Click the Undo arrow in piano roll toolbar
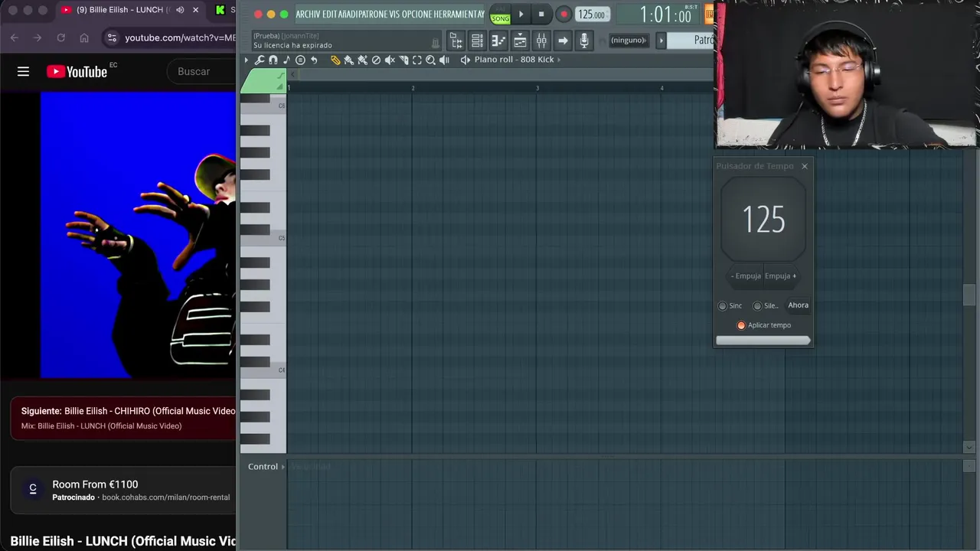Screen dimensions: 980x551 click(314, 60)
